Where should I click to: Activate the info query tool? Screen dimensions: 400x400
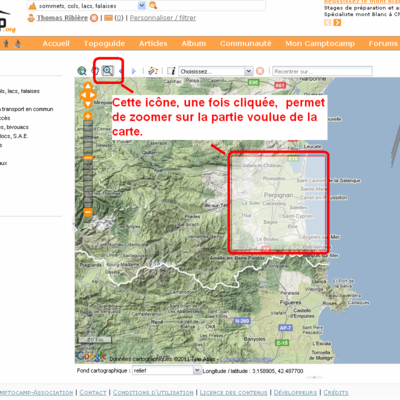[x=171, y=71]
